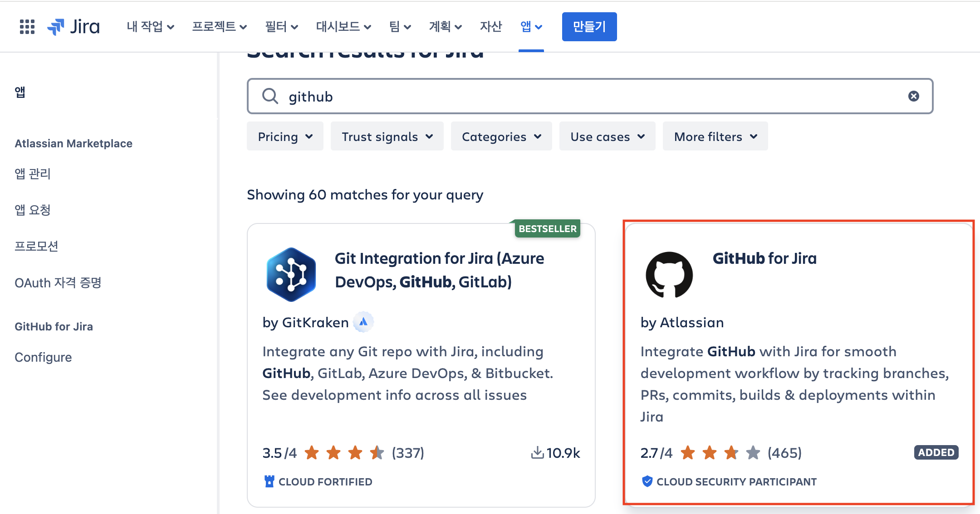This screenshot has width=980, height=514.
Task: Open the 필터 dropdown menu
Action: coord(282,27)
